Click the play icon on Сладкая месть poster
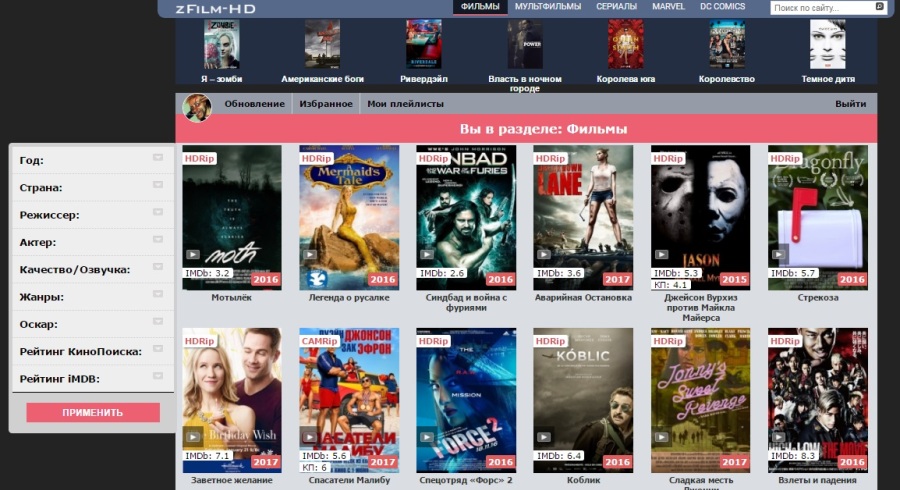This screenshot has width=900, height=490. pos(662,437)
